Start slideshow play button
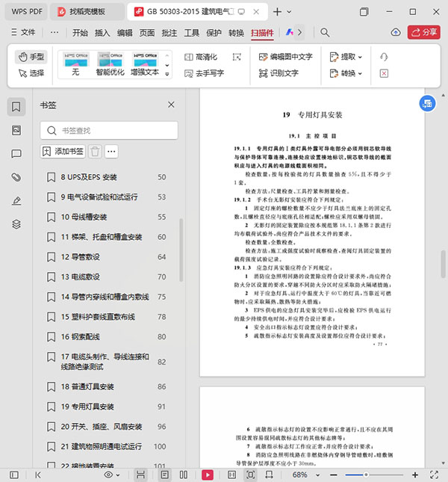 point(208,475)
